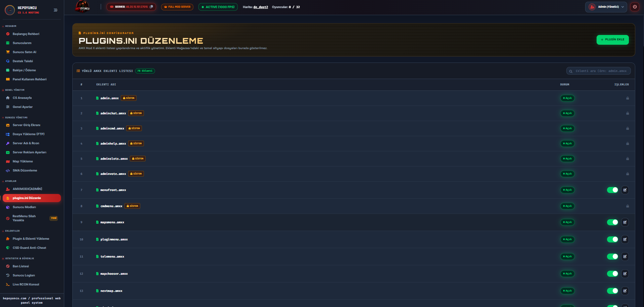This screenshot has width=644, height=307.
Task: Open Sunucu Modları in sidebar
Action: (x=32, y=207)
